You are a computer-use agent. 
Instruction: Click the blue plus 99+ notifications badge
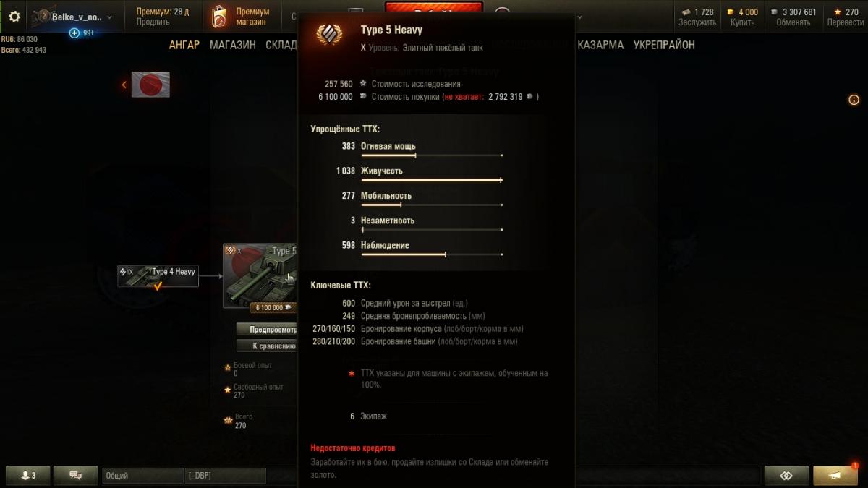pos(82,33)
